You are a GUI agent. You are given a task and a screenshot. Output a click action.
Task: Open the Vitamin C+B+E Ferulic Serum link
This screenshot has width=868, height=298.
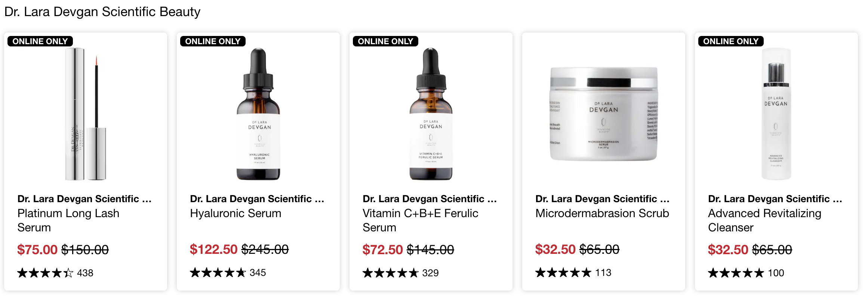421,220
